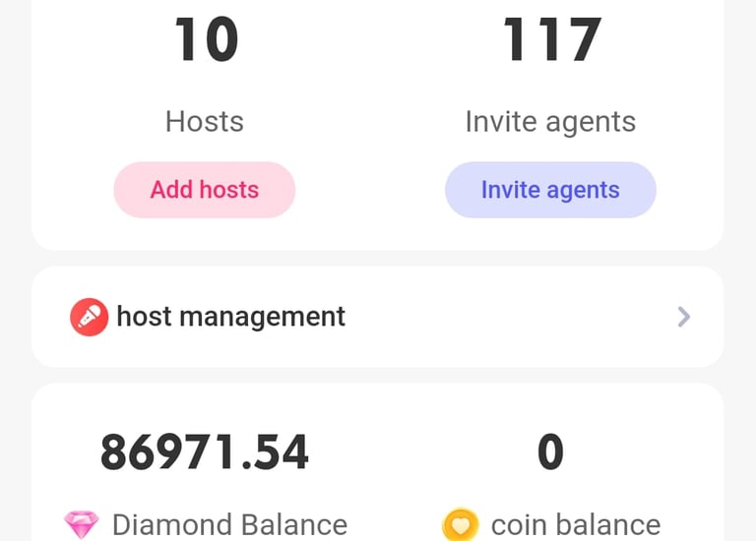Open the coin balance value 0
This screenshot has height=541, width=756.
[550, 451]
